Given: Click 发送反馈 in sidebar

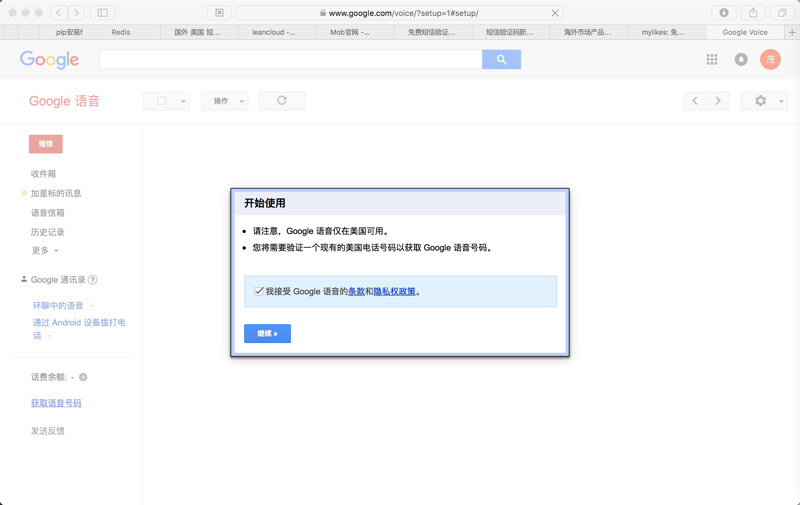Looking at the screenshot, I should click(x=47, y=431).
